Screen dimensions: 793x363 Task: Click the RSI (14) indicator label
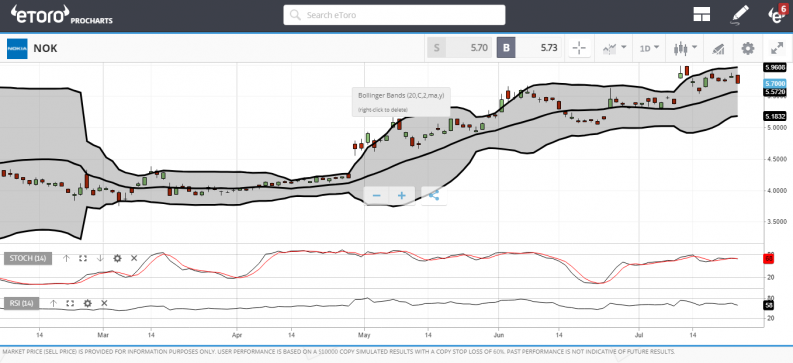(x=21, y=303)
